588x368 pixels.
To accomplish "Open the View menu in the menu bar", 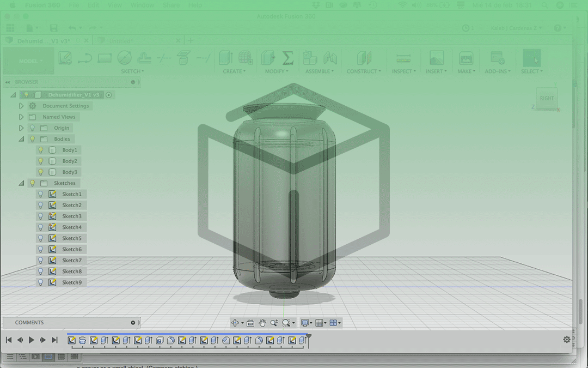I will click(x=114, y=5).
